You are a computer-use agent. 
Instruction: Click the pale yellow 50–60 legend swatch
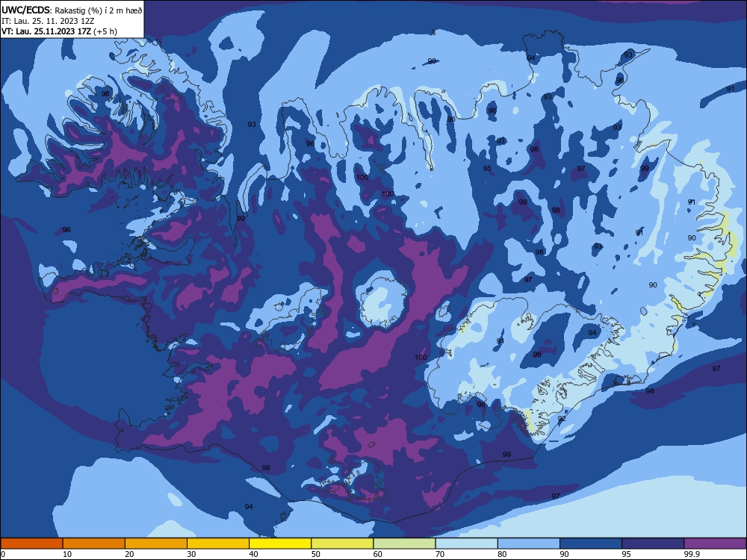point(343,544)
